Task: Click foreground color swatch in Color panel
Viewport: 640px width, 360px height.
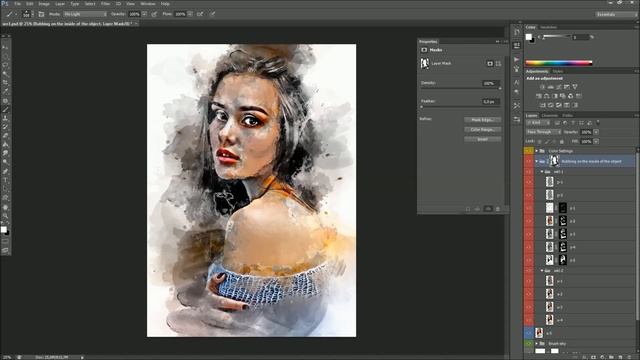Action: point(529,37)
